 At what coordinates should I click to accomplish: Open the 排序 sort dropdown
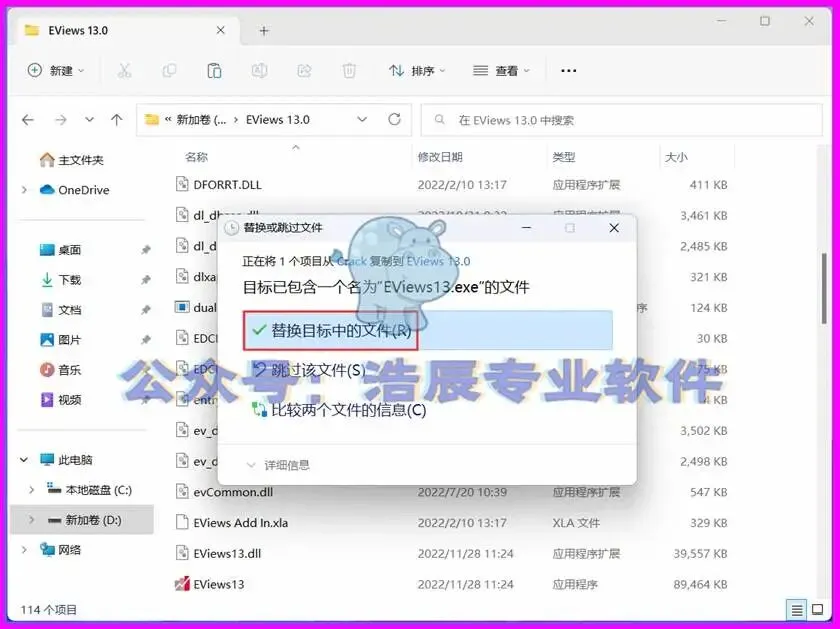tap(417, 70)
